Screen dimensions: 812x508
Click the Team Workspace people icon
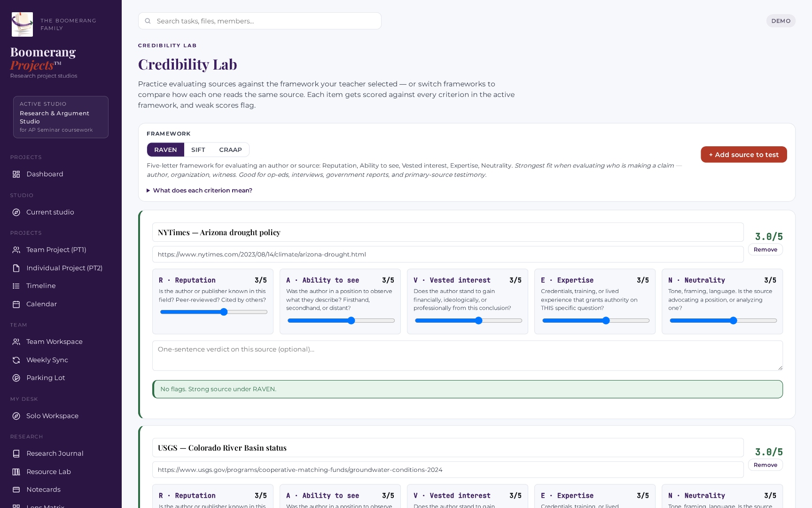(x=16, y=342)
